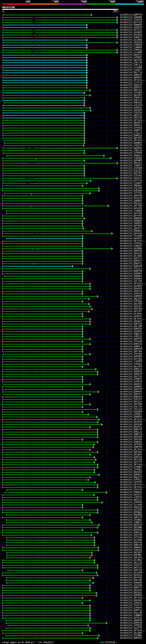This screenshot has height=644, width=146.
Task: Click the UniRef100_B6K3L9 label
Action: tap(131, 163)
